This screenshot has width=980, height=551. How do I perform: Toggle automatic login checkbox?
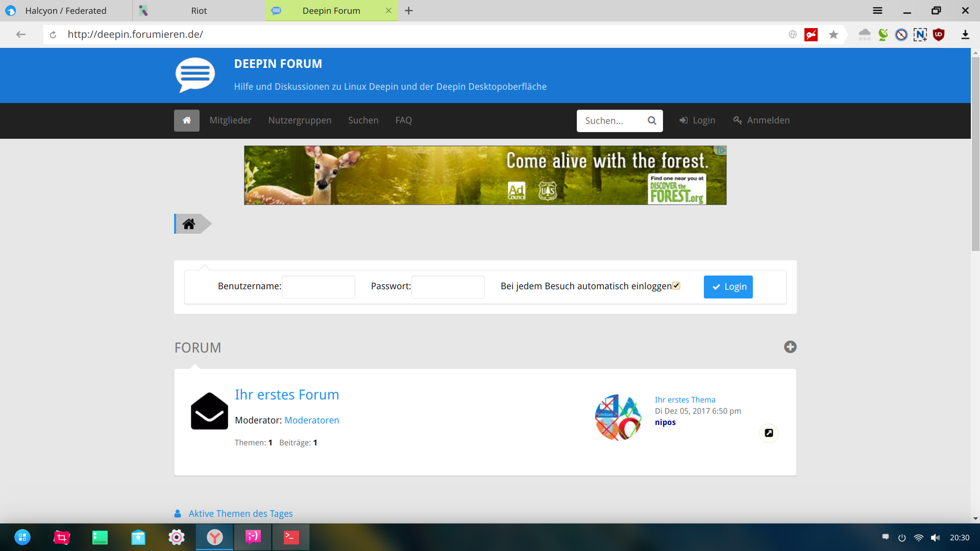(x=676, y=286)
